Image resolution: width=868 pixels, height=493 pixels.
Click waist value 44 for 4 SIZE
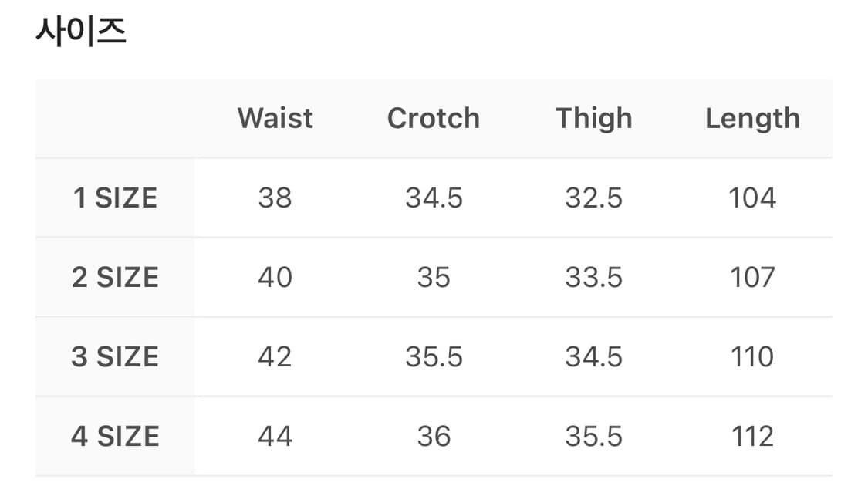[x=275, y=437]
